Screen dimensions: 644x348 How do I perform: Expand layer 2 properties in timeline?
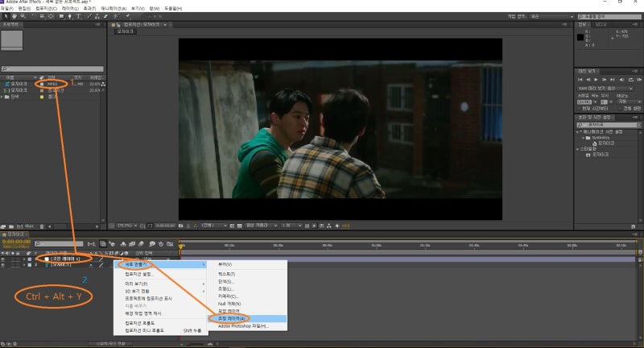(x=24, y=265)
